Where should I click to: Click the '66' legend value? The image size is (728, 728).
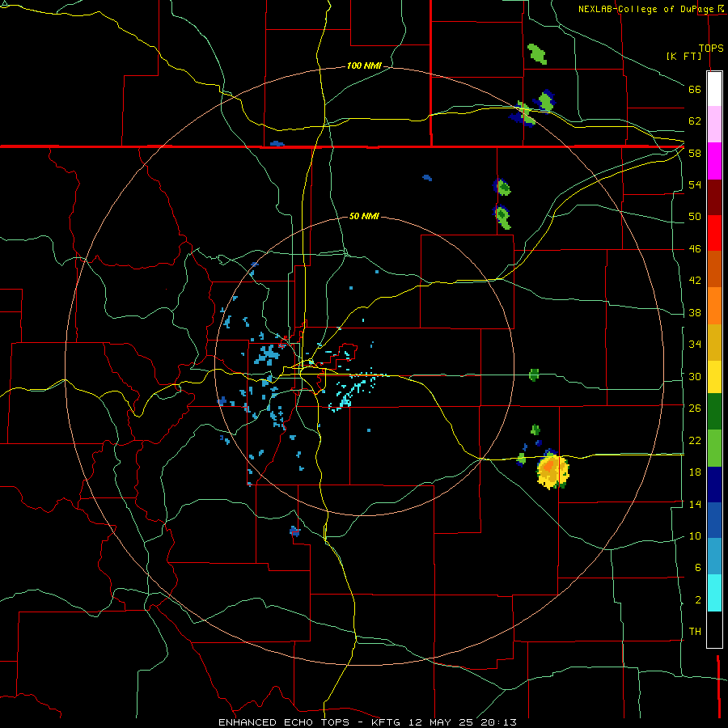tap(695, 89)
